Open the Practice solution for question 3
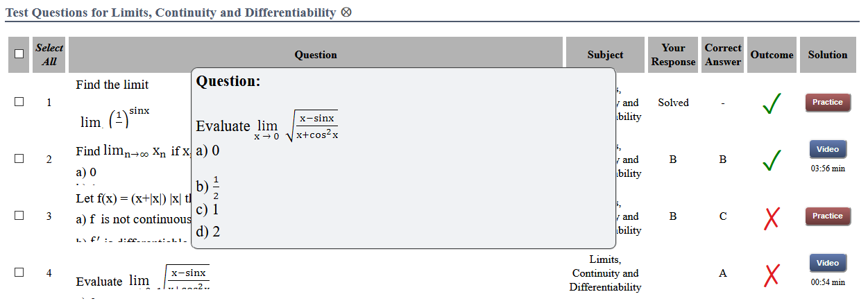868x301 pixels. (828, 216)
